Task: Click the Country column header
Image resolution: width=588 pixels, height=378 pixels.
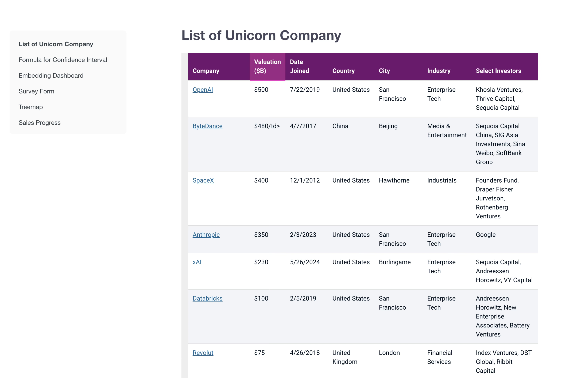Action: click(x=343, y=71)
